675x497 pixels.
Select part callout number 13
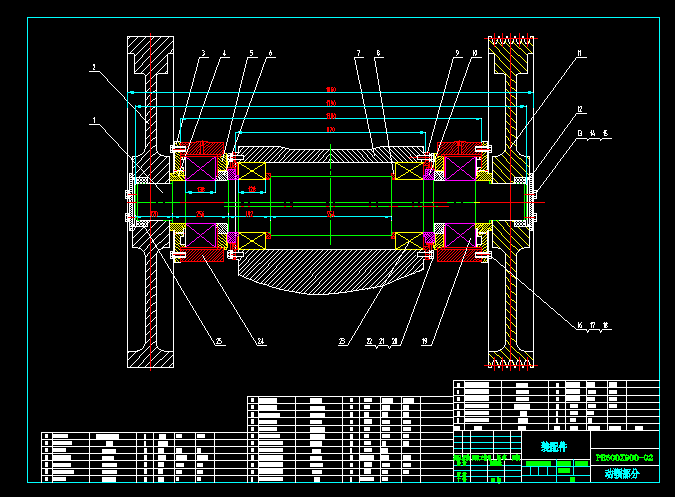[x=580, y=133]
